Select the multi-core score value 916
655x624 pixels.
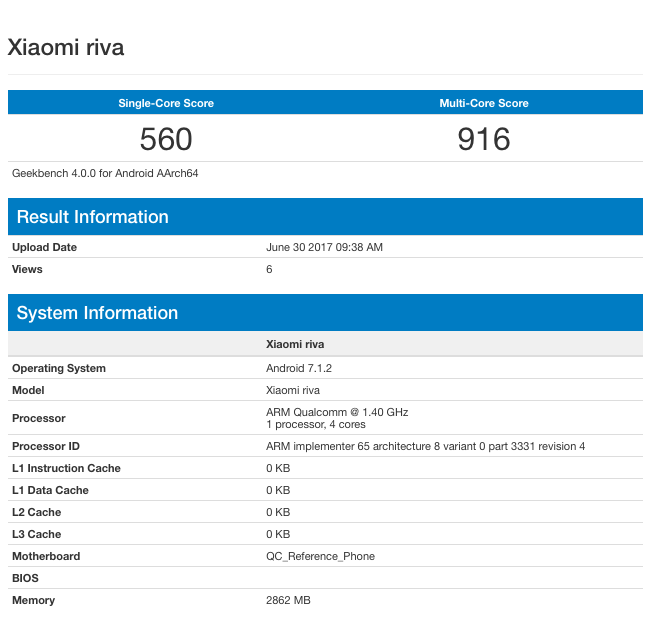pyautogui.click(x=484, y=139)
